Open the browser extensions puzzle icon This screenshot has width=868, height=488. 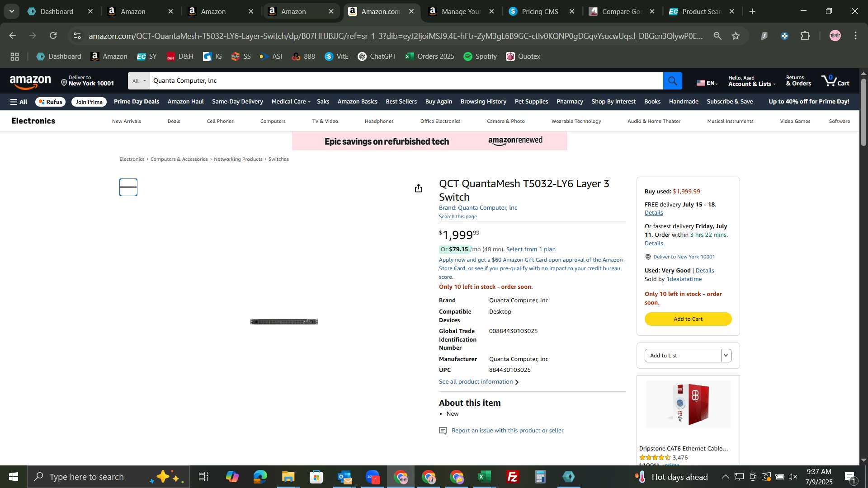pos(805,36)
